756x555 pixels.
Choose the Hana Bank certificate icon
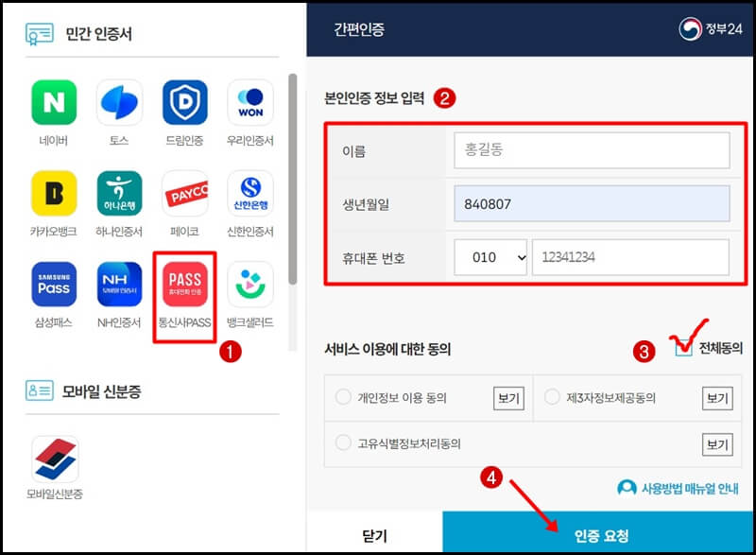[119, 194]
